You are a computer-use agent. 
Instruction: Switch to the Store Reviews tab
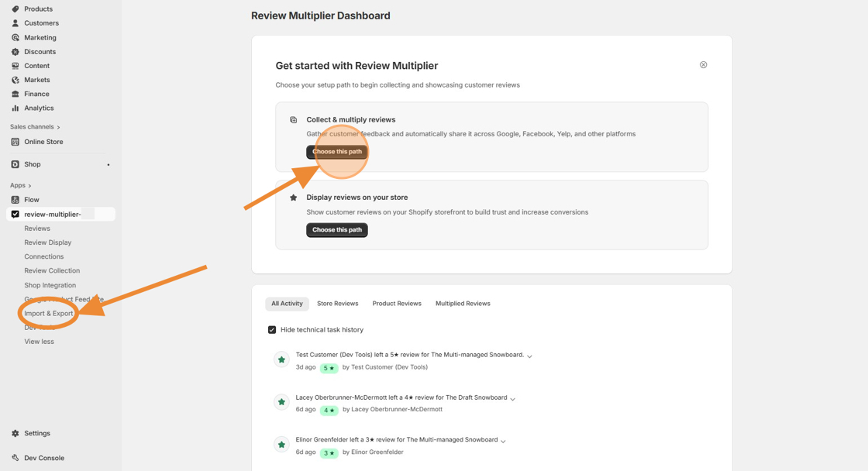coord(338,304)
